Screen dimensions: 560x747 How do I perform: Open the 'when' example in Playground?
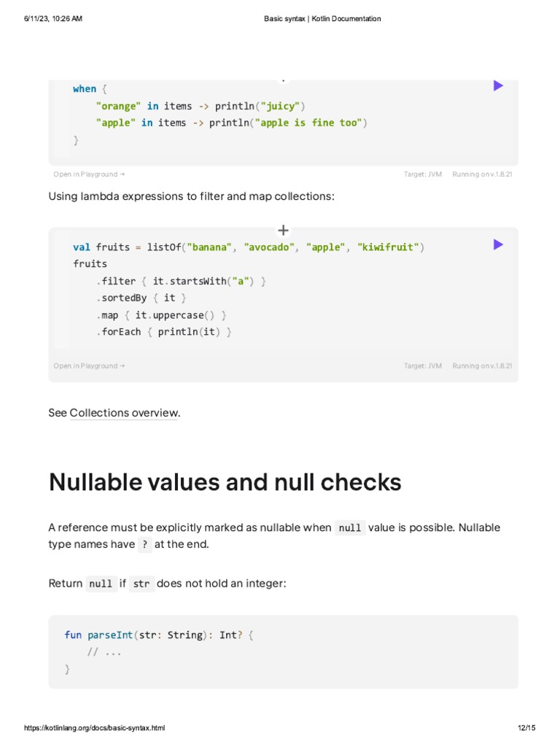coord(89,174)
